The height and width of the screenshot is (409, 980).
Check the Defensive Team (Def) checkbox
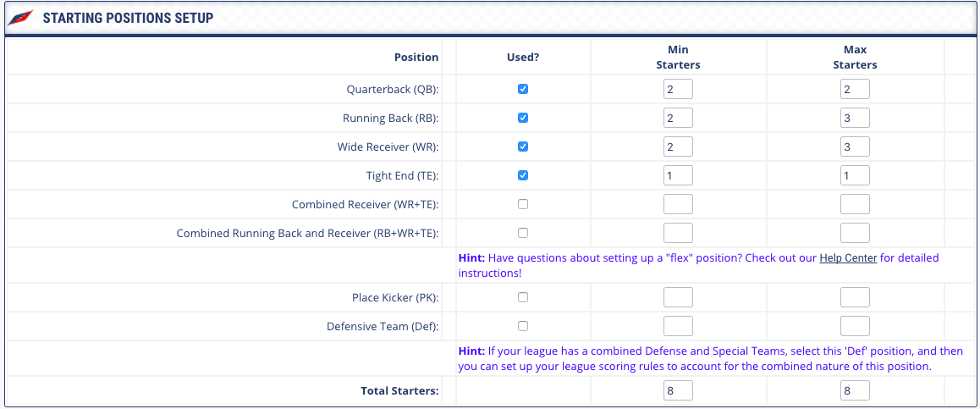(522, 326)
